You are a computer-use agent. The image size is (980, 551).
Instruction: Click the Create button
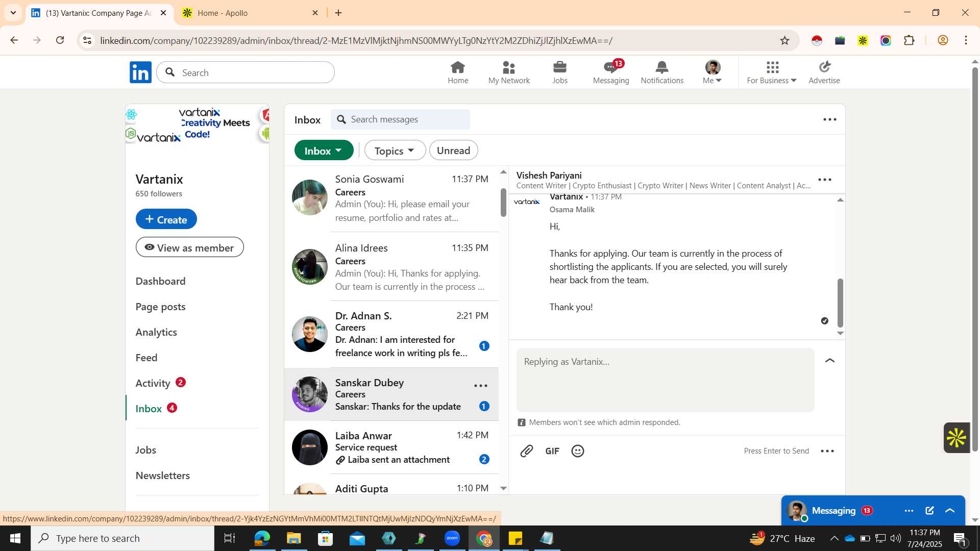point(166,219)
